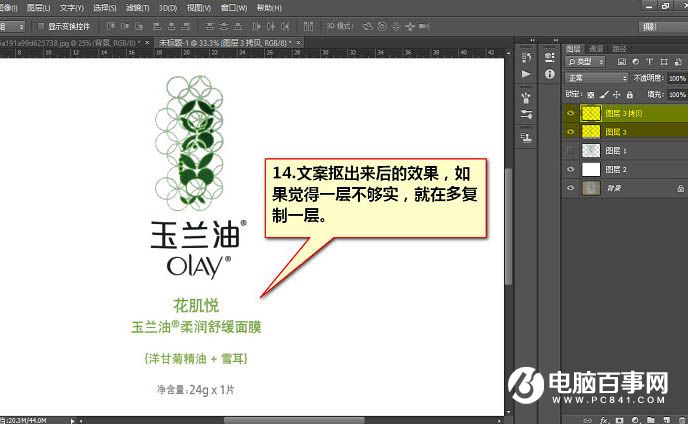Open the Info panel icon
688x424 pixels.
(549, 74)
